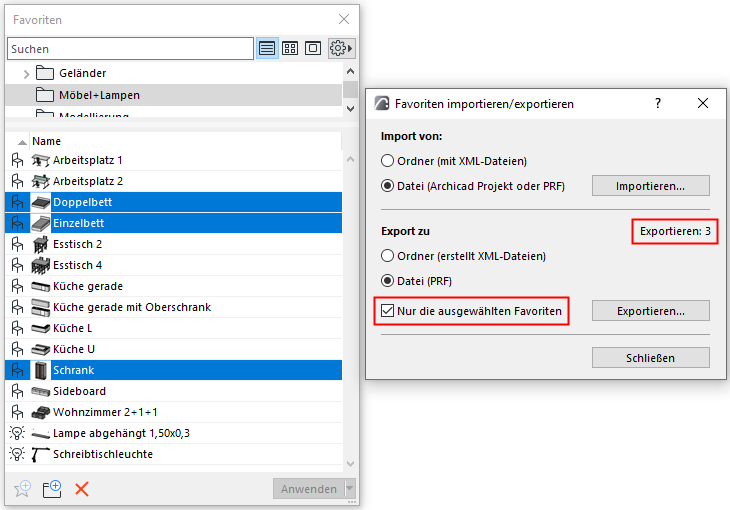
Task: Select the Möbel+Lampen folder
Action: coord(98,95)
